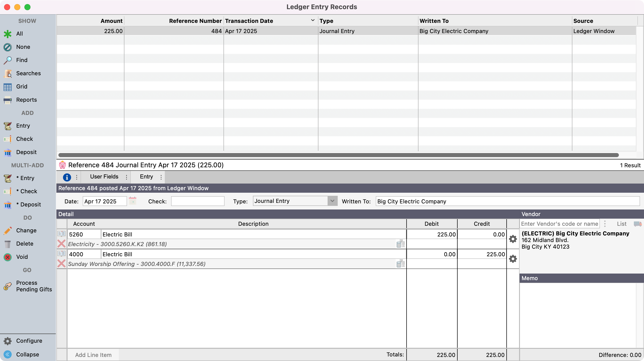Open the date calendar picker icon
This screenshot has height=361, width=644.
point(133,201)
